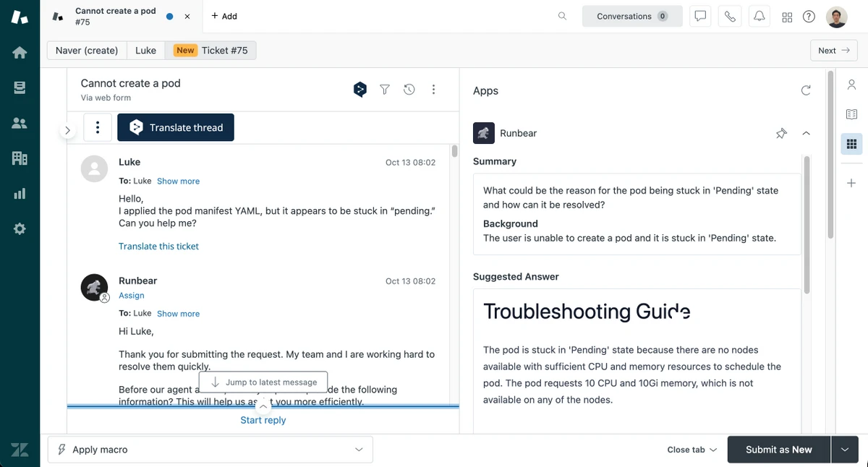Click the search magnifier icon
The image size is (868, 467).
(x=562, y=16)
